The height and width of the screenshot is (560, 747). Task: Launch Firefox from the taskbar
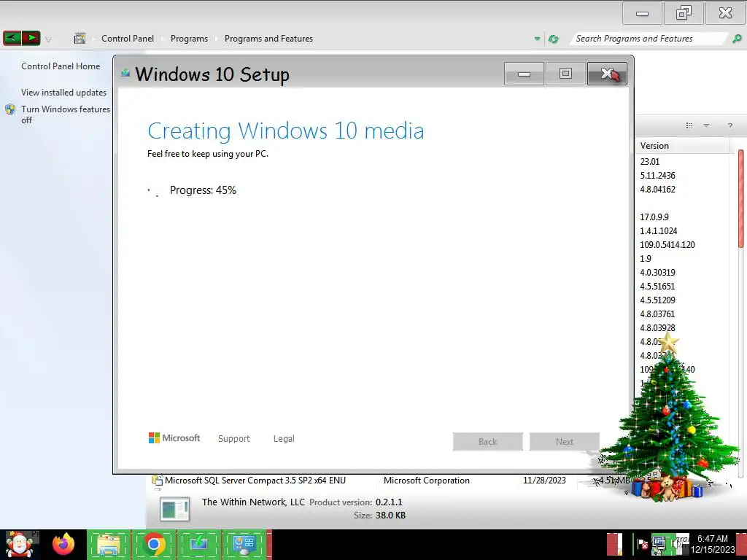click(63, 544)
